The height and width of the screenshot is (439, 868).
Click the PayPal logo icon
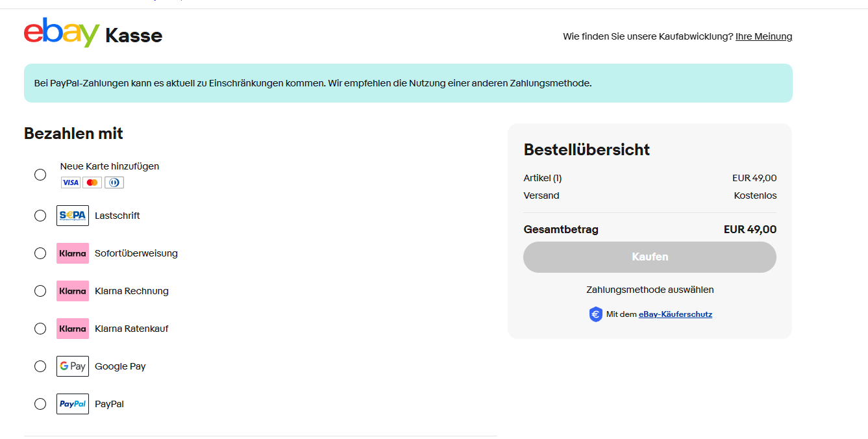tap(73, 404)
